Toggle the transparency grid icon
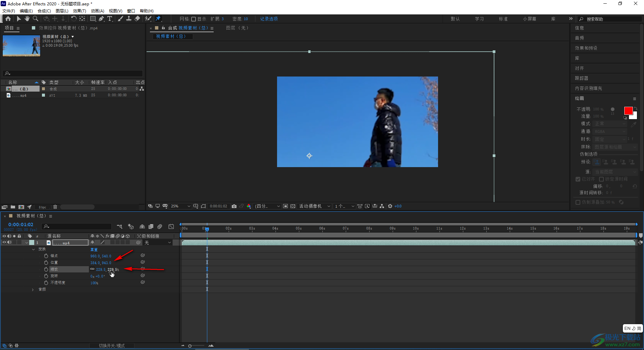 [x=293, y=206]
